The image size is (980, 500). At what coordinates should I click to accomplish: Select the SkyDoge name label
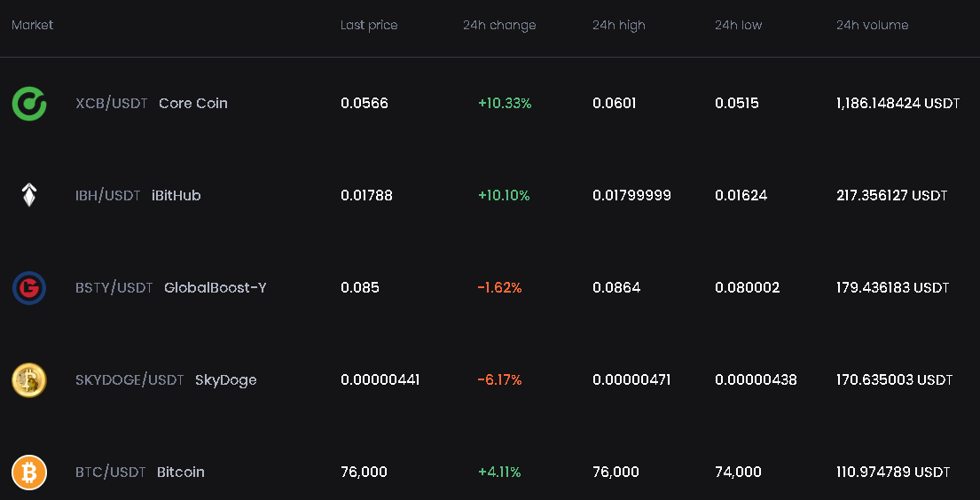[225, 380]
